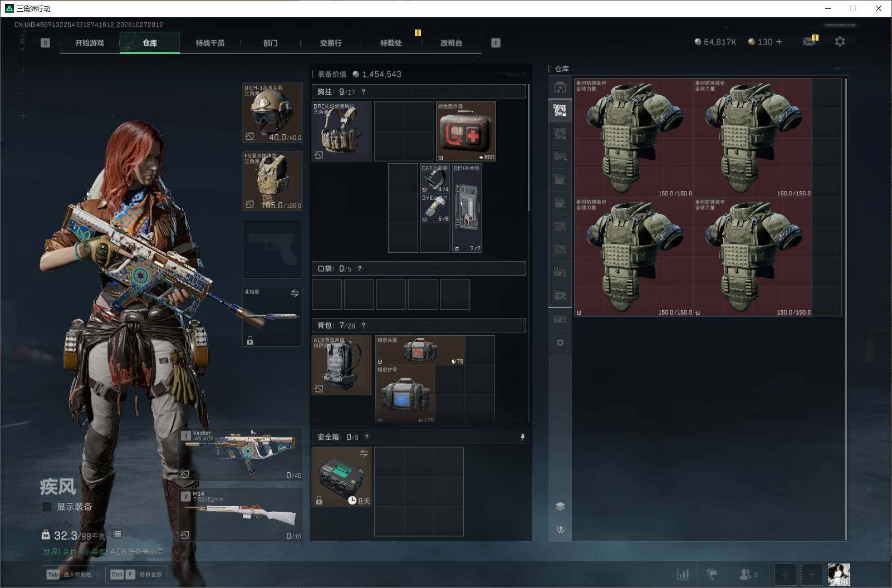The image size is (892, 588).
Task: Select the M14 weapon slot
Action: [241, 515]
